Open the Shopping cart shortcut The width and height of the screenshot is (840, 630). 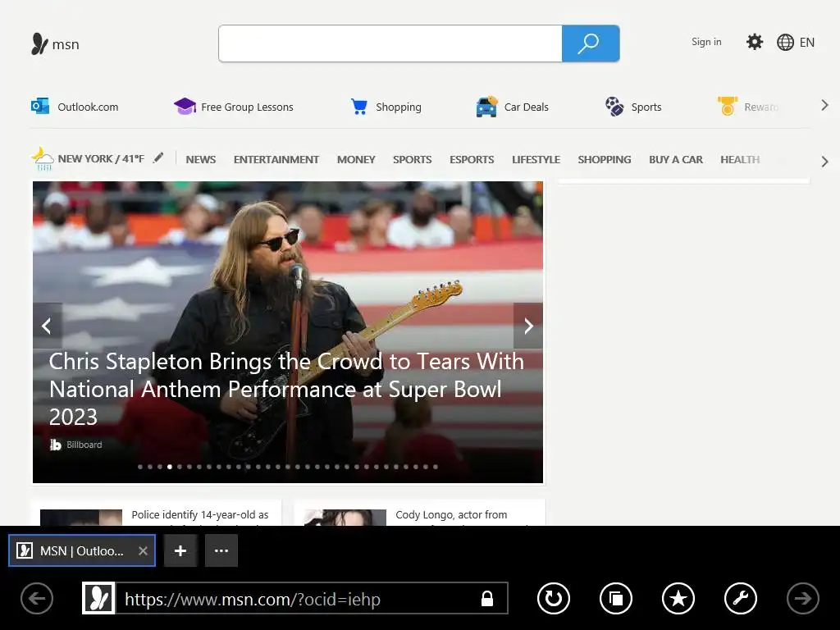386,107
